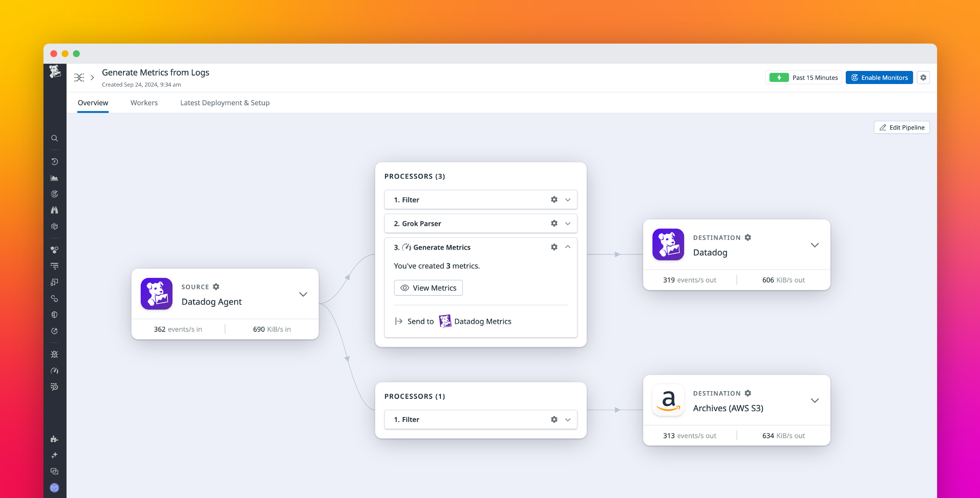The width and height of the screenshot is (980, 498).
Task: Open settings gear on the Datadog Agent source
Action: click(216, 287)
